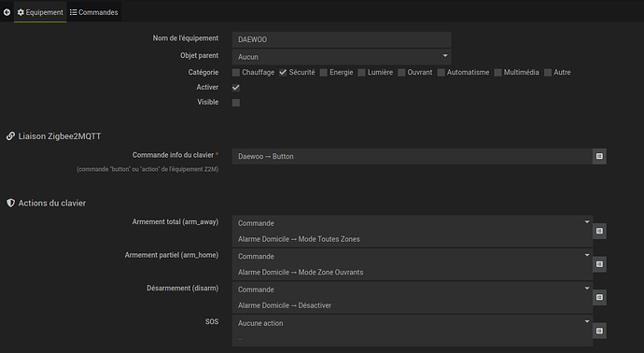Uncheck the Sécurité category checkbox

coord(283,72)
